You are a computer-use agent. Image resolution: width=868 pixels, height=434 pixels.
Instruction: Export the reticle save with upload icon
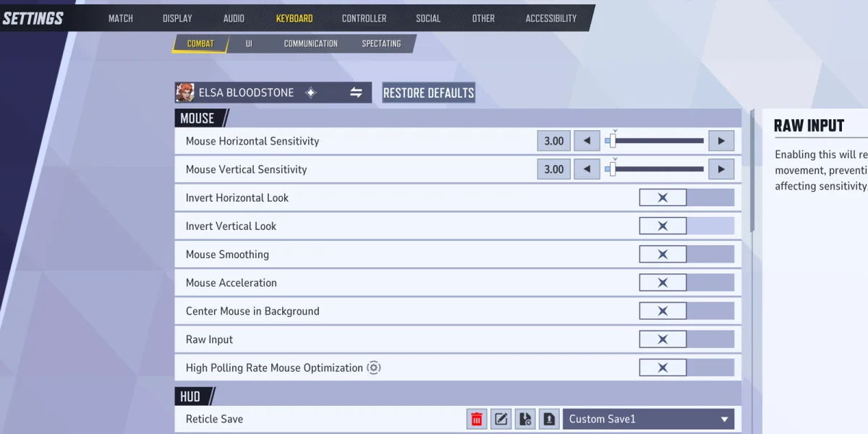[548, 419]
